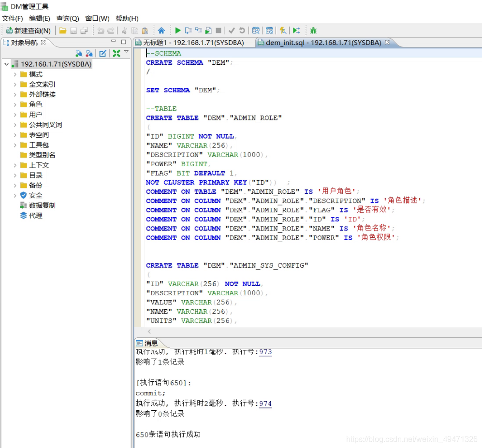Screen dimensions: 482x448
Task: Click the connect icon in object navigator
Action: pyautogui.click(x=79, y=54)
